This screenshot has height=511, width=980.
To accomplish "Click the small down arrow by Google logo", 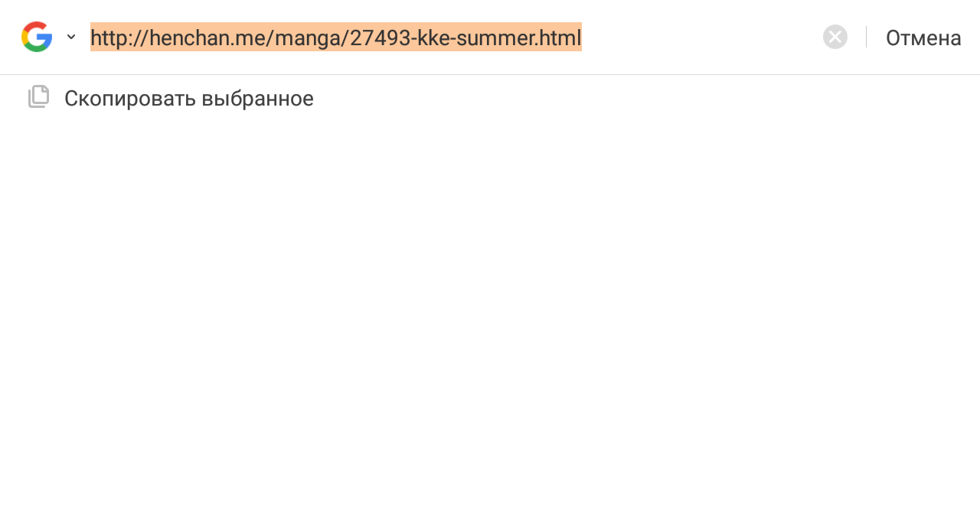I will [x=71, y=37].
